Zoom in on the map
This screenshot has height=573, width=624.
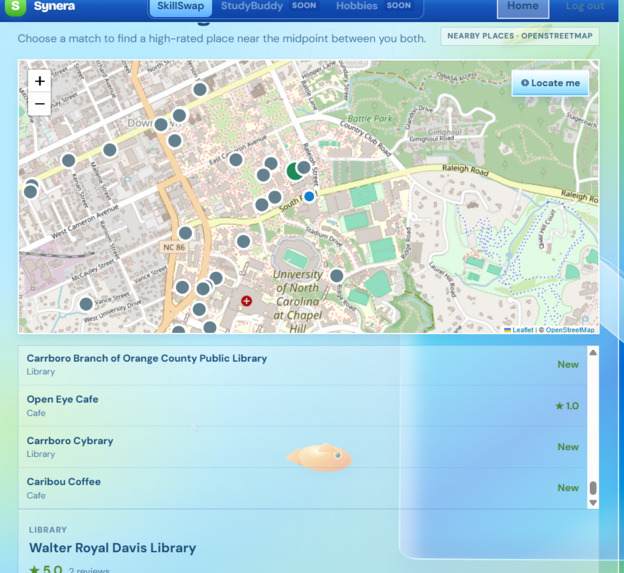(39, 81)
